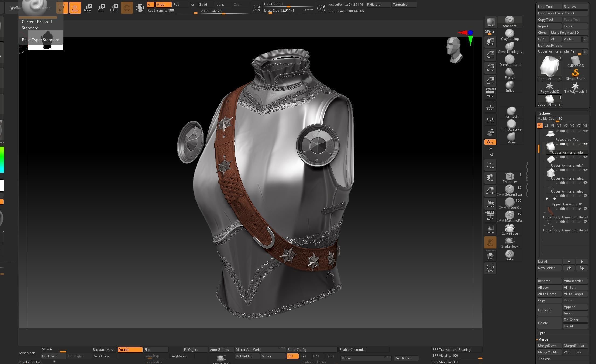Select the SimpleBrush tool
The image size is (596, 364).
coord(576,75)
